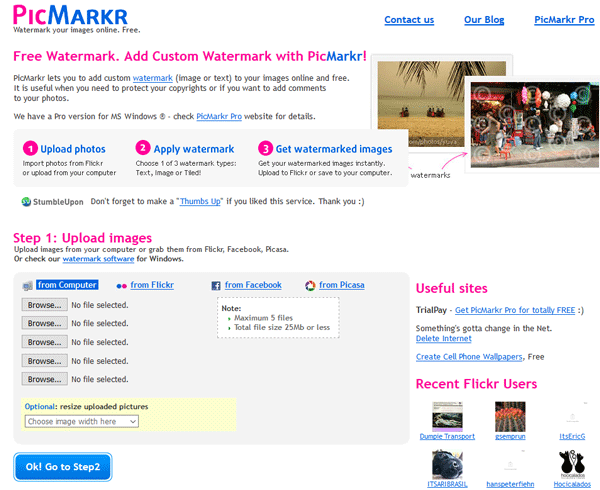Click the Hocicalados cats thumbnail
Viewport: 600px width, 490px height.
pos(572,464)
